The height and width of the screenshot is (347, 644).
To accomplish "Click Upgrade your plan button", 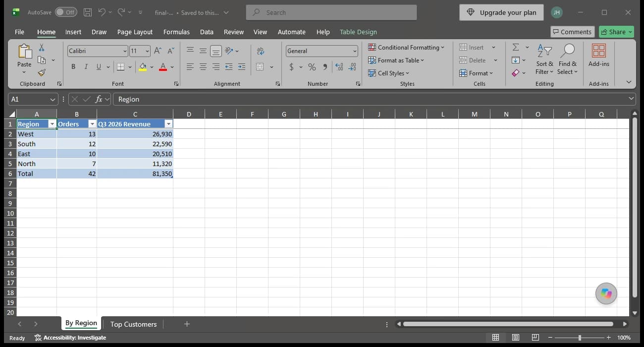I will click(x=501, y=12).
